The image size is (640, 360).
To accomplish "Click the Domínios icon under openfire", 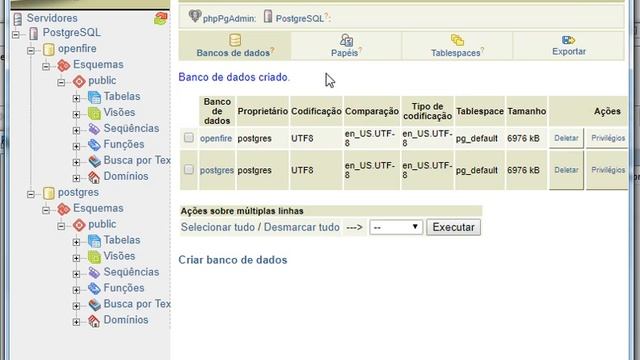I will tap(94, 177).
